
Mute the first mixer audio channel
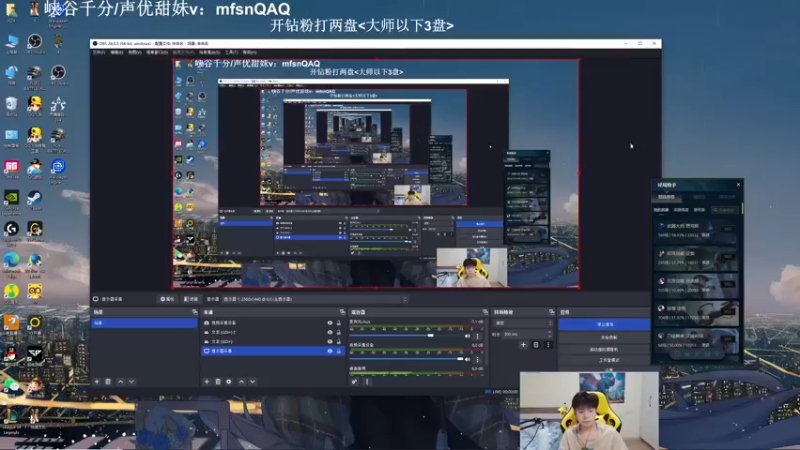[x=467, y=336]
